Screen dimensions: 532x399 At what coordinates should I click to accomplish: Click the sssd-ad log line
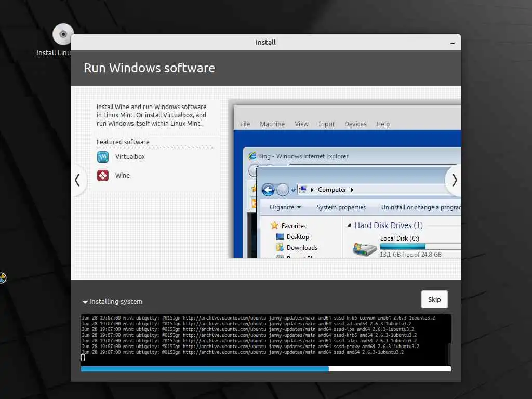[247, 324]
